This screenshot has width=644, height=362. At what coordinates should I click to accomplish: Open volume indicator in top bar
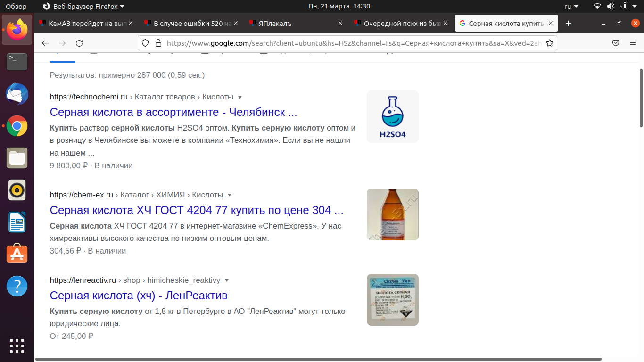tap(611, 6)
